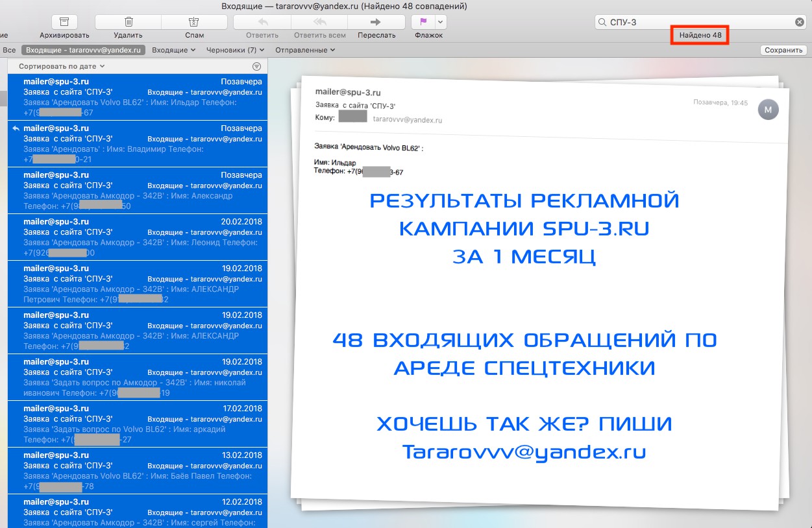
Task: Click the Удалить label
Action: [x=129, y=35]
